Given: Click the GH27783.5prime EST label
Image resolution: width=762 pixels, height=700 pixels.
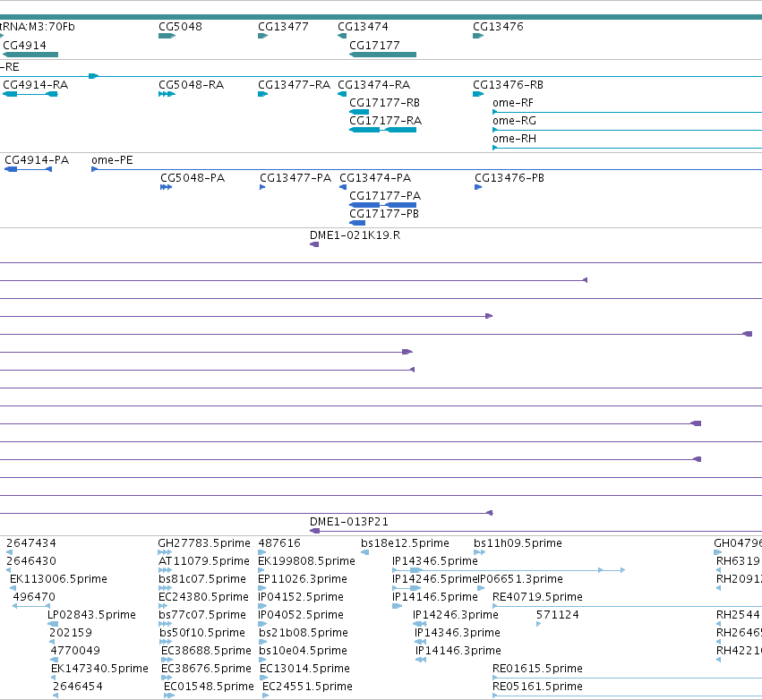Looking at the screenshot, I should (x=204, y=543).
